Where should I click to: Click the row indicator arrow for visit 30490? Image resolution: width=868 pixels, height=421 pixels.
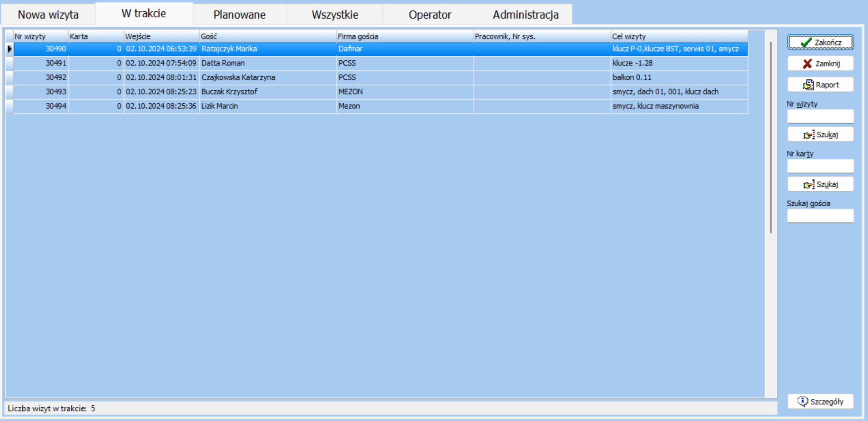pyautogui.click(x=10, y=49)
